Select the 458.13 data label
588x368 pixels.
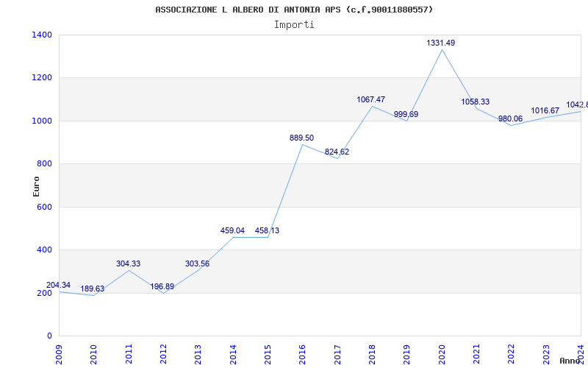tap(267, 230)
